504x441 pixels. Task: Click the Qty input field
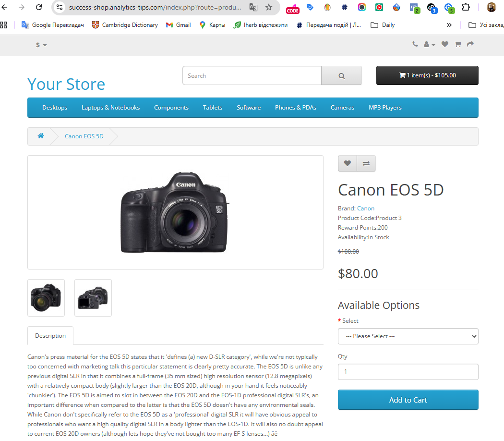point(408,372)
